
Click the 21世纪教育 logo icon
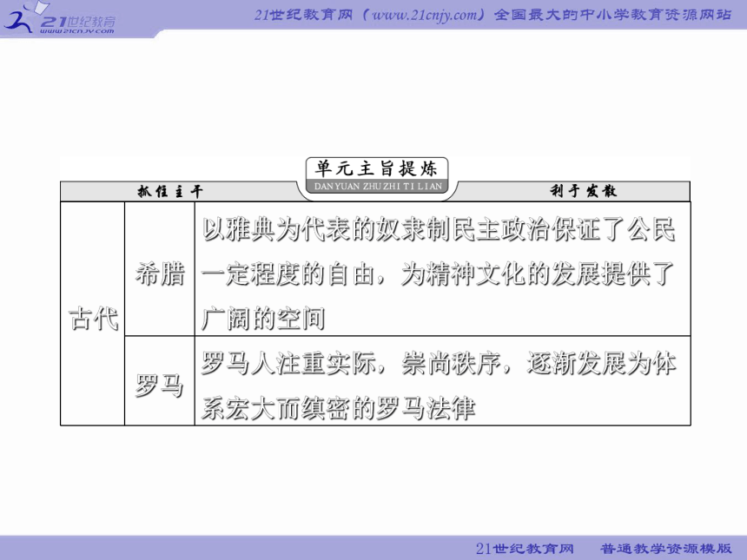tap(58, 17)
